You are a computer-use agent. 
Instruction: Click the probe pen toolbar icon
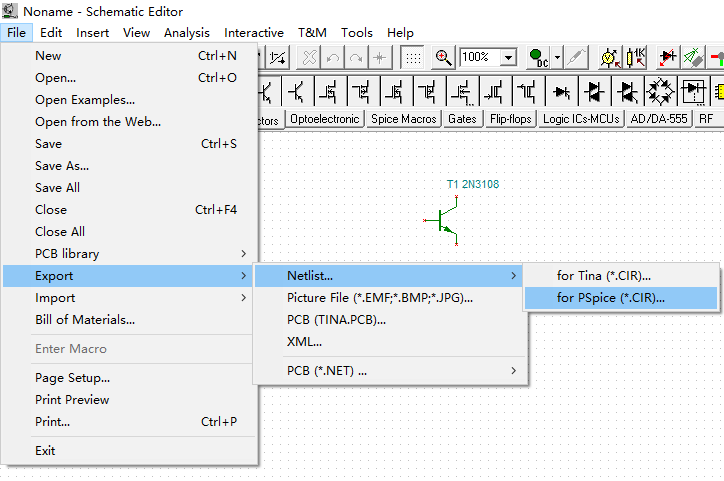coord(577,58)
